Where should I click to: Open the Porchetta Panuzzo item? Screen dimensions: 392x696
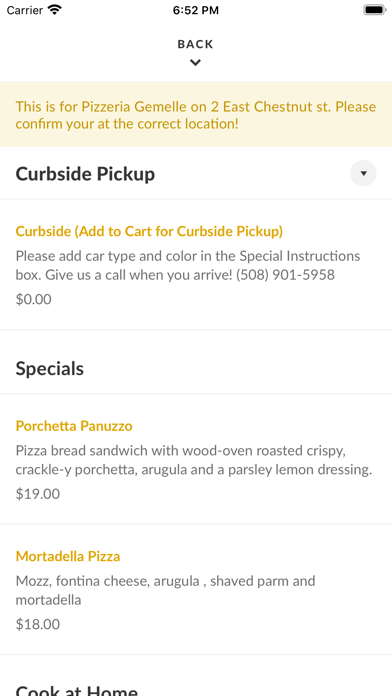74,426
